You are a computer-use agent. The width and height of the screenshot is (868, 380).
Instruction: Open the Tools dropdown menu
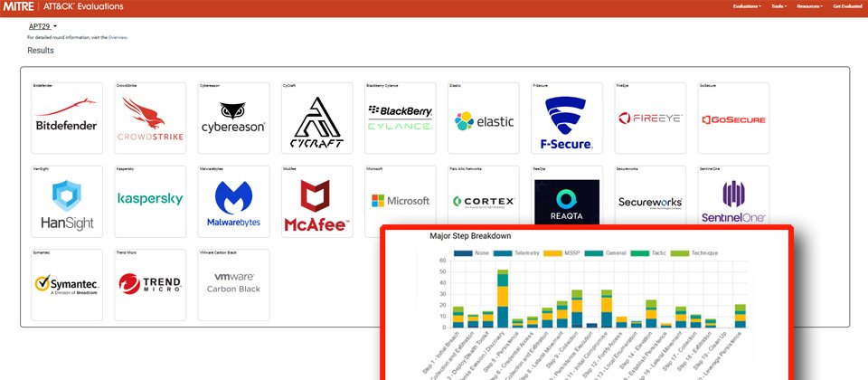[778, 6]
